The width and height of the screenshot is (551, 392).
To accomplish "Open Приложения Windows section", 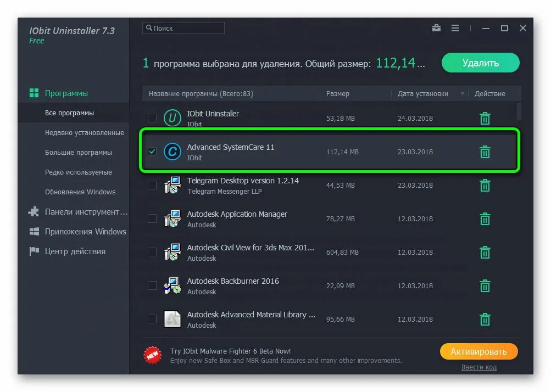I will coord(85,232).
